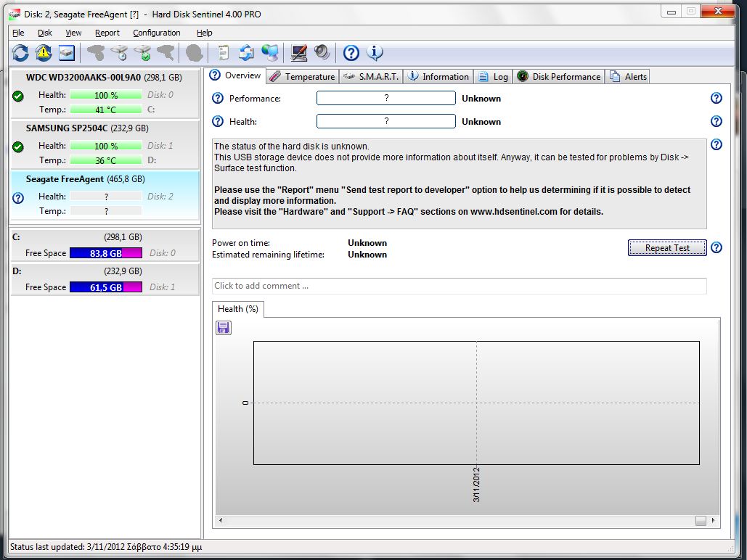Switch to the S.M.A.R.T. tab
The height and width of the screenshot is (560, 747).
371,77
